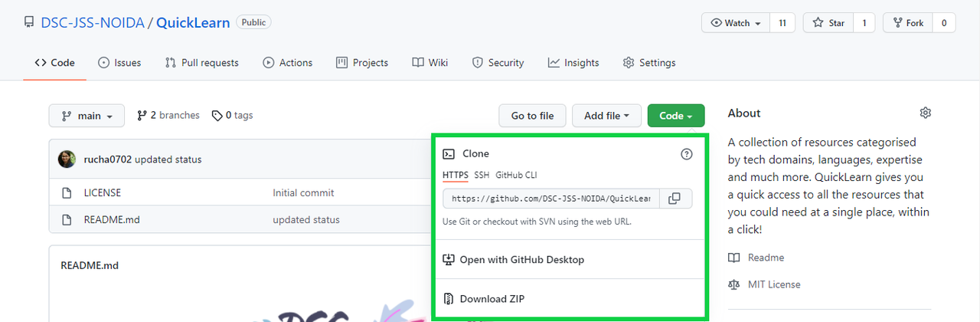Expand the main branch dropdown
The width and height of the screenshot is (980, 322).
[87, 116]
